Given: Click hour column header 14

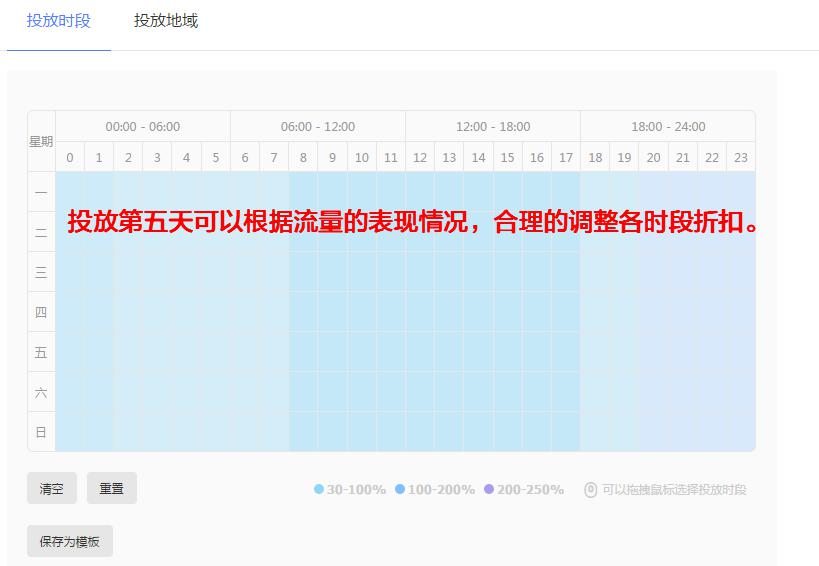Looking at the screenshot, I should click(478, 157).
